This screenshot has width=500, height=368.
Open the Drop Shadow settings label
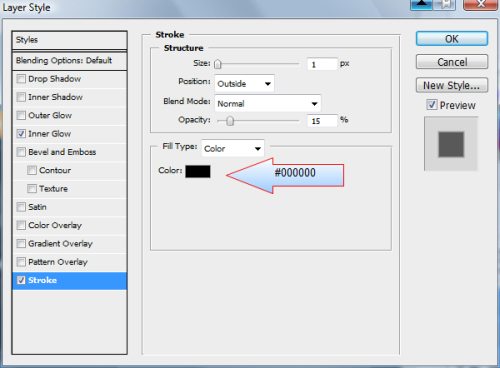pos(55,79)
